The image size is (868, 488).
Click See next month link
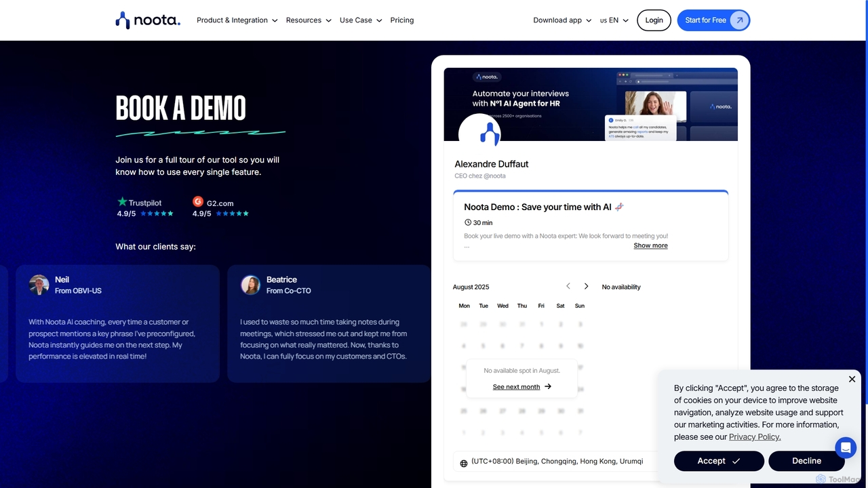pyautogui.click(x=517, y=387)
